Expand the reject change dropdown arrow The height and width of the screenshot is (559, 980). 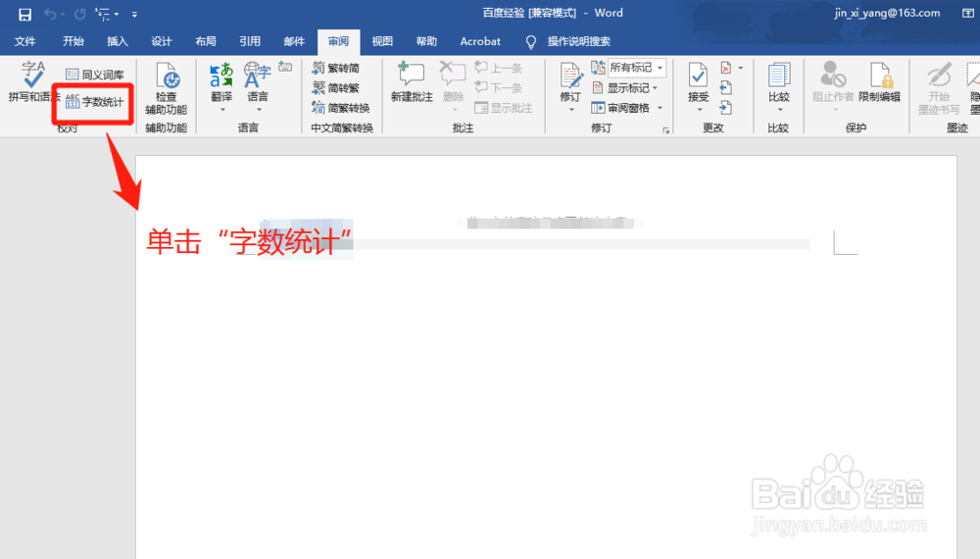[x=741, y=68]
